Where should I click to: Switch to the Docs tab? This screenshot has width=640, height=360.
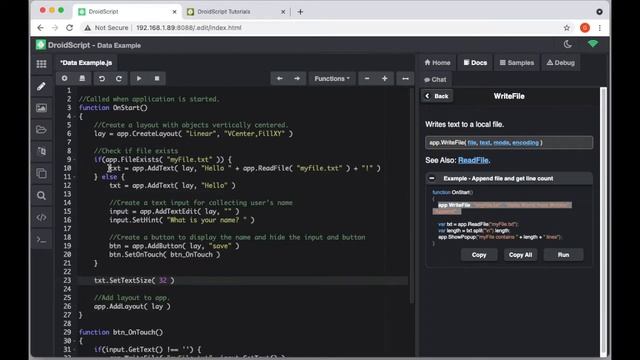pyautogui.click(x=475, y=62)
